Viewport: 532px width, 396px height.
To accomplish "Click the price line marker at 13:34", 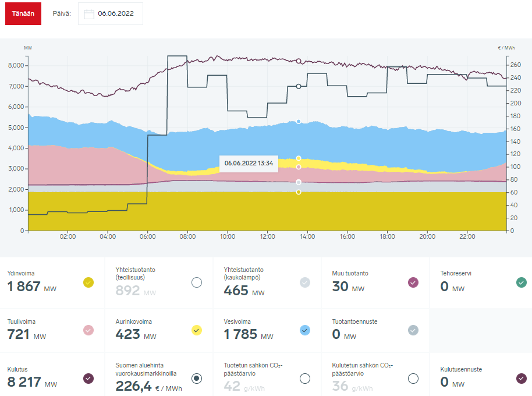I will pos(299,86).
